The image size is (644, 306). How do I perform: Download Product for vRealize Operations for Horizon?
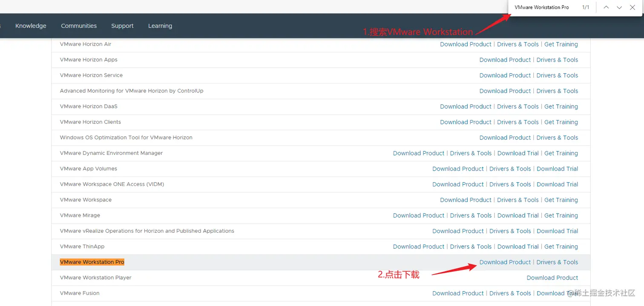458,231
